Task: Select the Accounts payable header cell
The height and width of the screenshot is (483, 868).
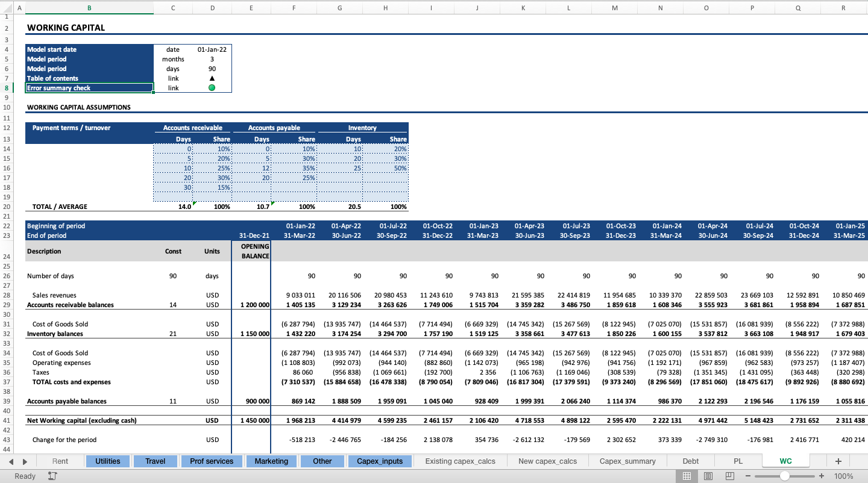Action: [x=274, y=128]
